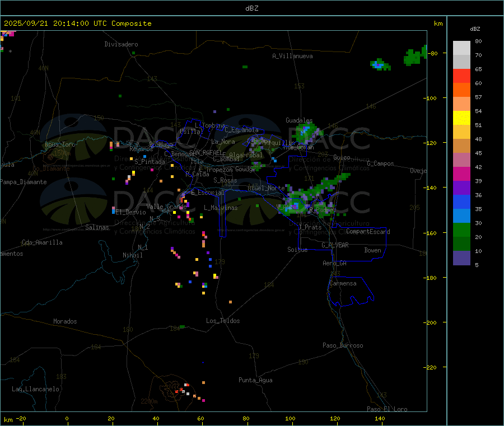Click the A_Villanueva map label
The height and width of the screenshot is (426, 504).
click(x=292, y=56)
